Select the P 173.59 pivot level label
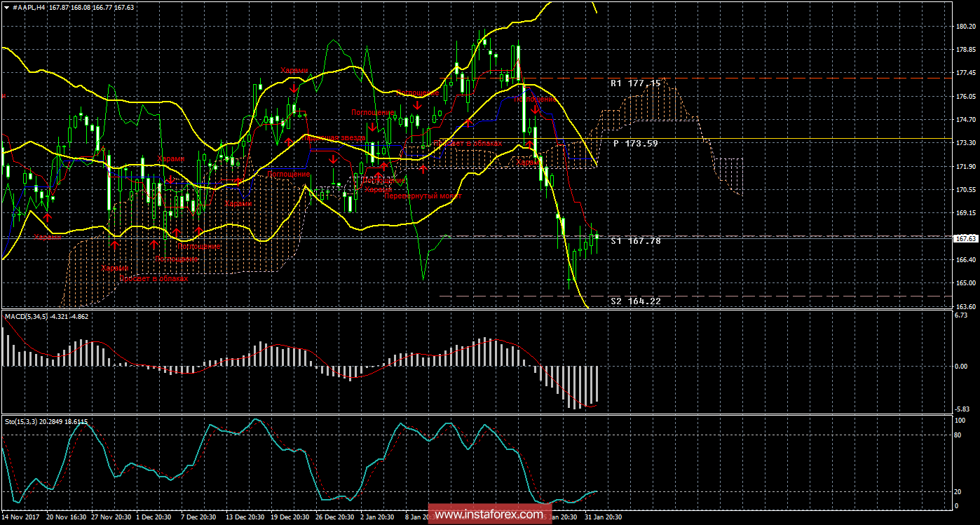980x525 pixels. tap(635, 144)
